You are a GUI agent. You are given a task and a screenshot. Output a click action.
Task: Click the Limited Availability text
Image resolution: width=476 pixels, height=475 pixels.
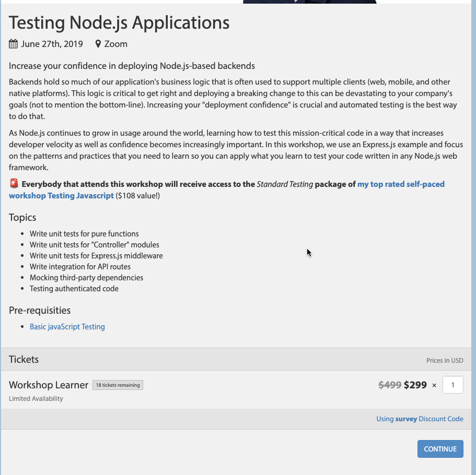pos(36,399)
